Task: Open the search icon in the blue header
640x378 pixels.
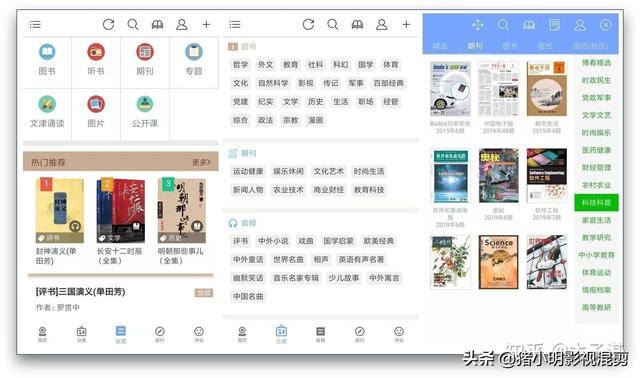Action: coord(503,25)
